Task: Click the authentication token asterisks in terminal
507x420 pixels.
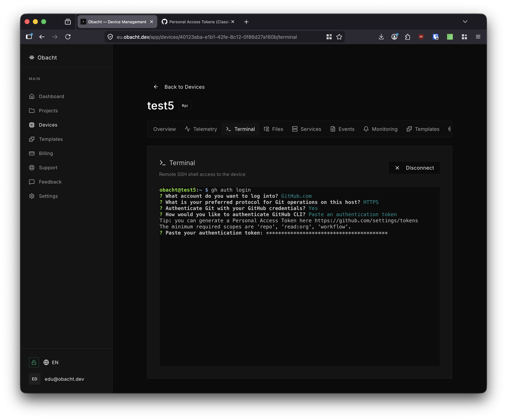Action: click(x=327, y=233)
